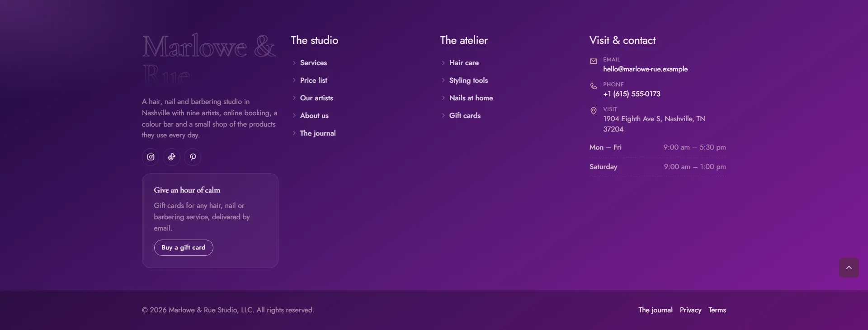
Task: Click the phone handset icon
Action: [594, 86]
